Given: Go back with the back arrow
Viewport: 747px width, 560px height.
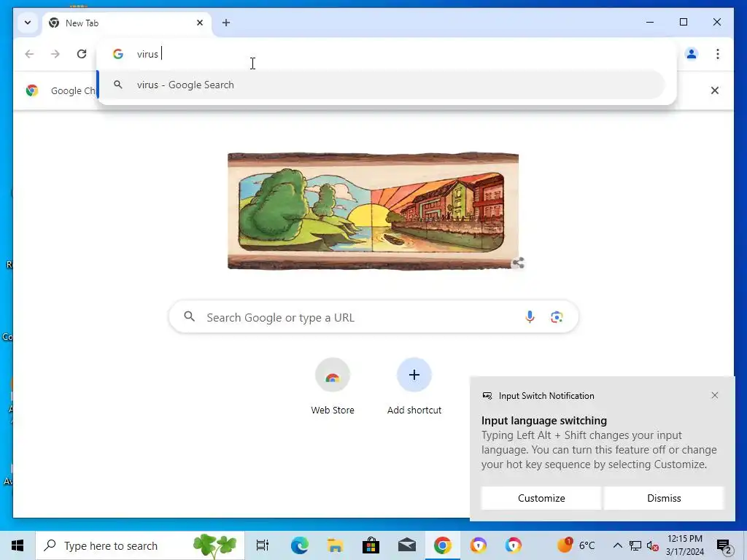Looking at the screenshot, I should pyautogui.click(x=29, y=54).
